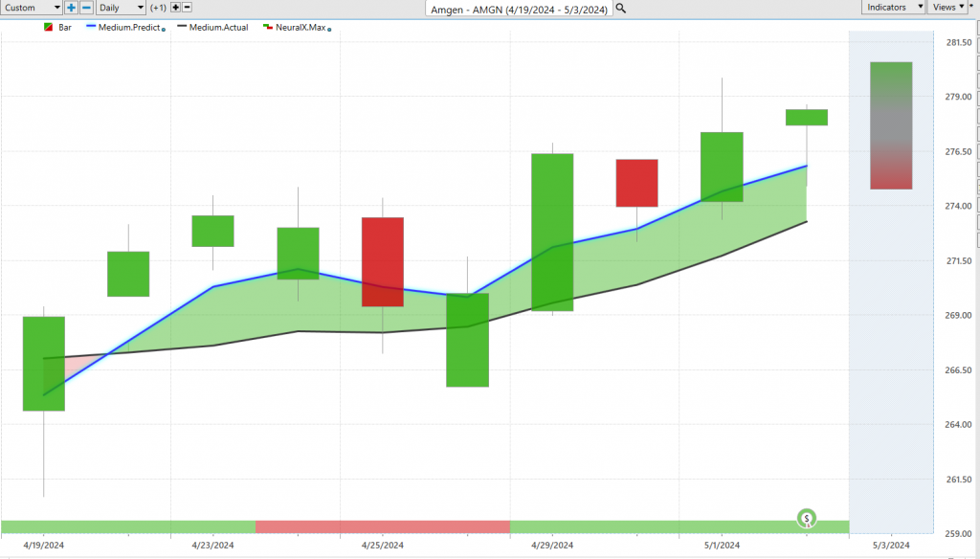Click the 271.50 price axis label
This screenshot has height=559, width=980.
tap(959, 260)
